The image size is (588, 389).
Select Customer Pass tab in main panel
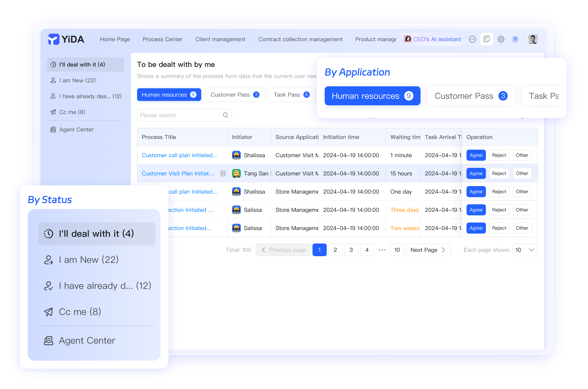[235, 94]
